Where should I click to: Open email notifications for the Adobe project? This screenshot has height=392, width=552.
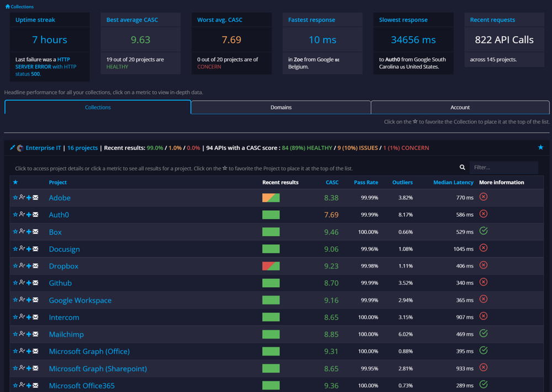(x=35, y=197)
